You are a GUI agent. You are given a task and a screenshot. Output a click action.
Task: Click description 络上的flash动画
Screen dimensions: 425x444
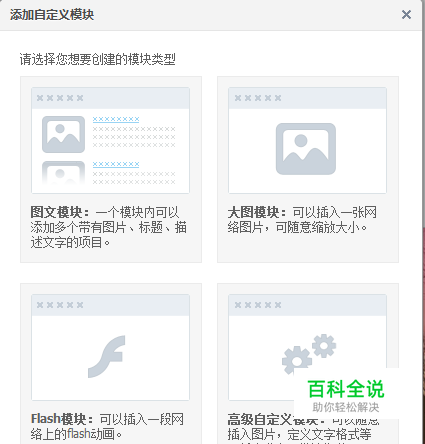pos(76,434)
